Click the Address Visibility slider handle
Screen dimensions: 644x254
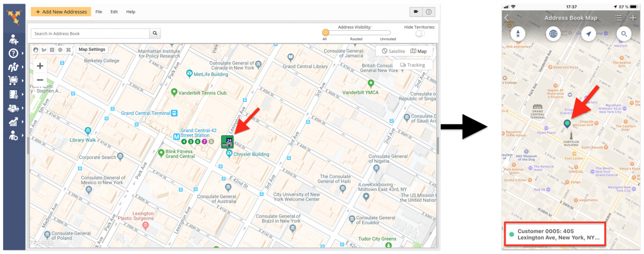[x=325, y=33]
